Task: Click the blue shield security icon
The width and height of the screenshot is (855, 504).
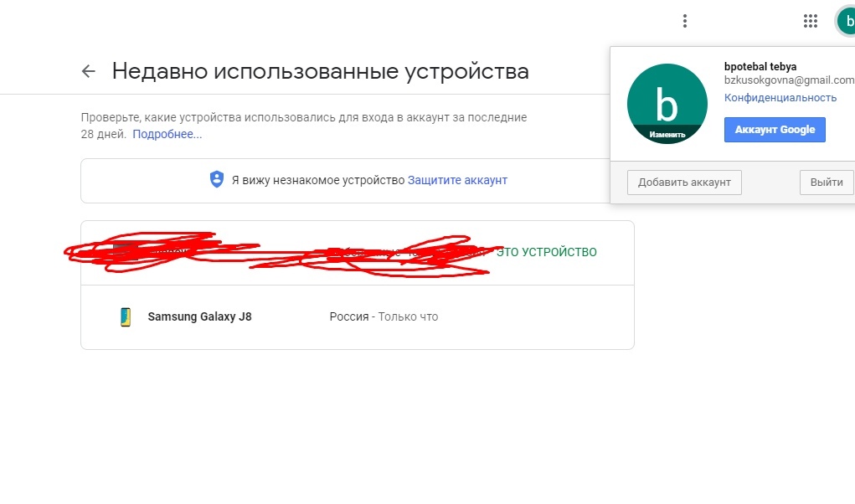Action: point(217,179)
